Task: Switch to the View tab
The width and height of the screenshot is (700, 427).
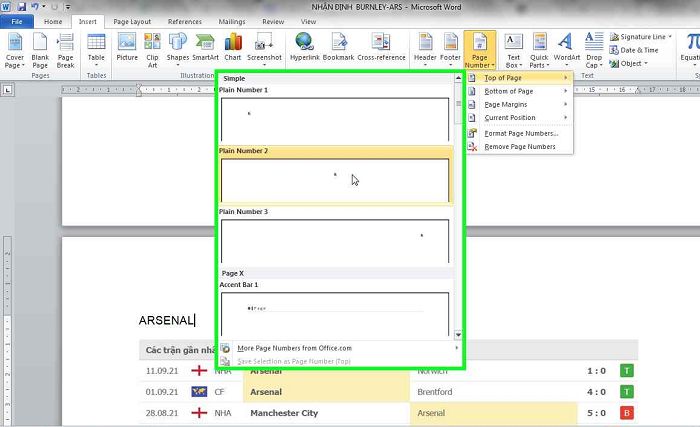Action: tap(308, 21)
